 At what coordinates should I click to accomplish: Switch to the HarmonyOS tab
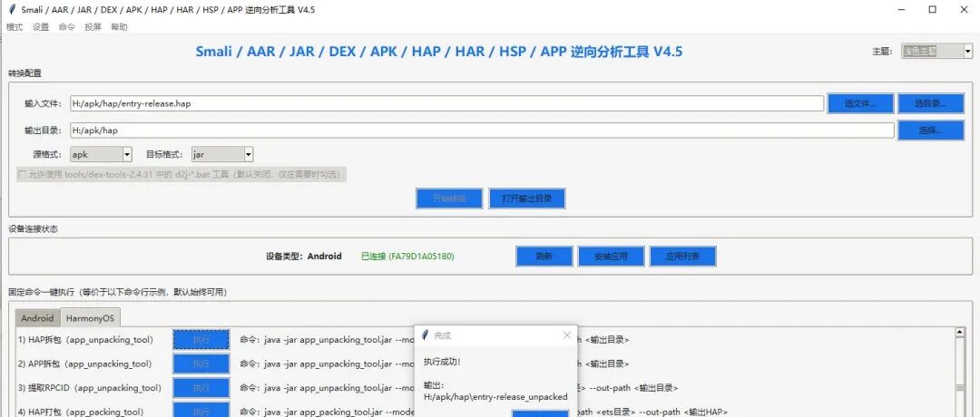[x=91, y=318]
